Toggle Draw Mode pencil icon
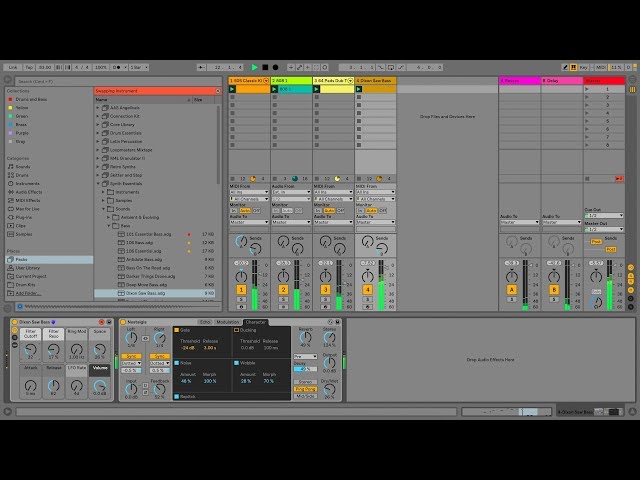This screenshot has height=480, width=640. (x=565, y=67)
